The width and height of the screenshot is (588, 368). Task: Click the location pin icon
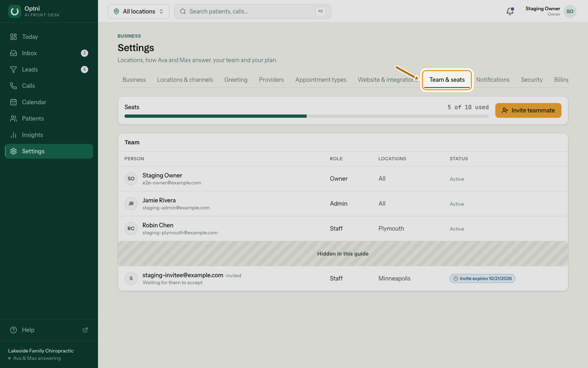pos(116,11)
